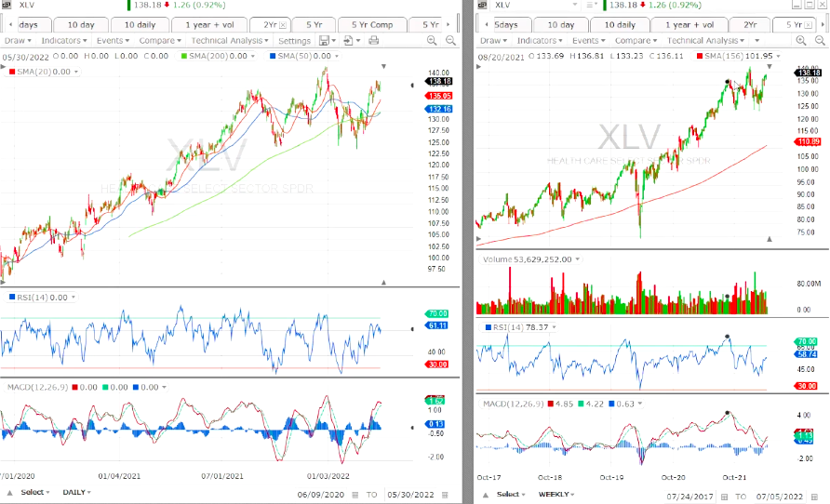Open Indicators dropdown in right panel
830x504 pixels.
pos(540,40)
